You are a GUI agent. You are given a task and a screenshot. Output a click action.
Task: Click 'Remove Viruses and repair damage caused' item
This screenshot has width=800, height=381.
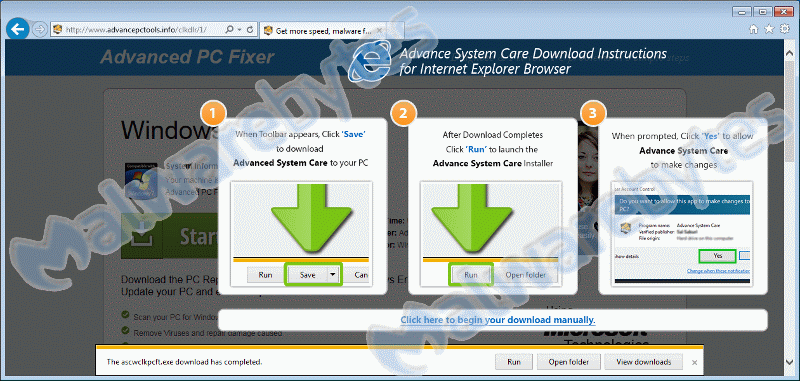point(207,333)
